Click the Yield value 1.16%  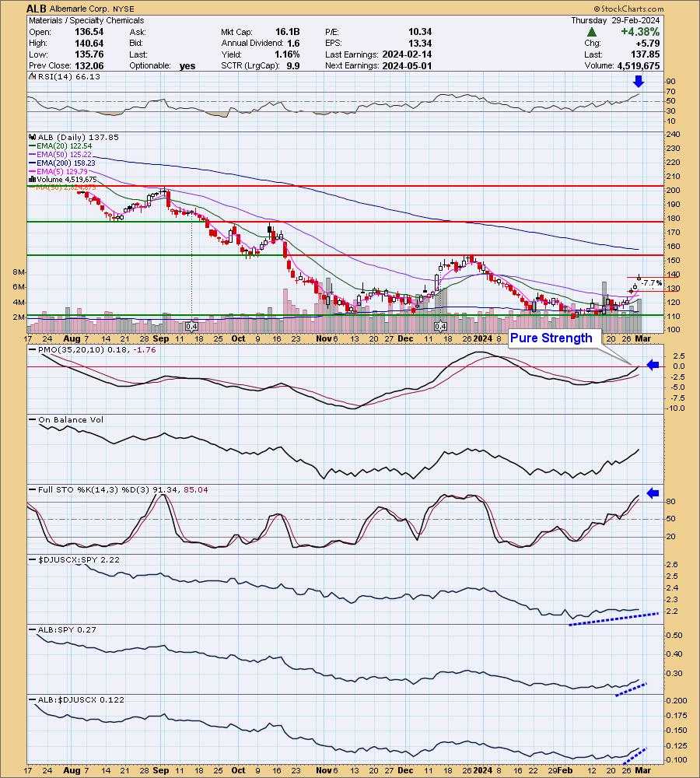point(287,54)
